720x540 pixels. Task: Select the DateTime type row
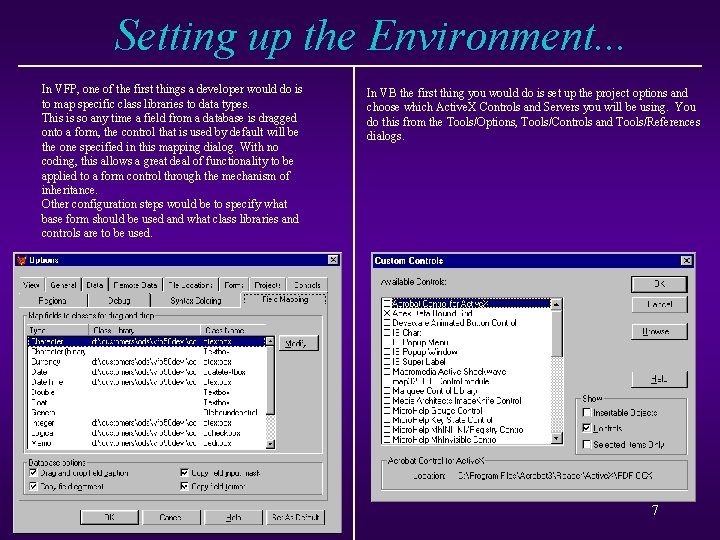click(146, 382)
